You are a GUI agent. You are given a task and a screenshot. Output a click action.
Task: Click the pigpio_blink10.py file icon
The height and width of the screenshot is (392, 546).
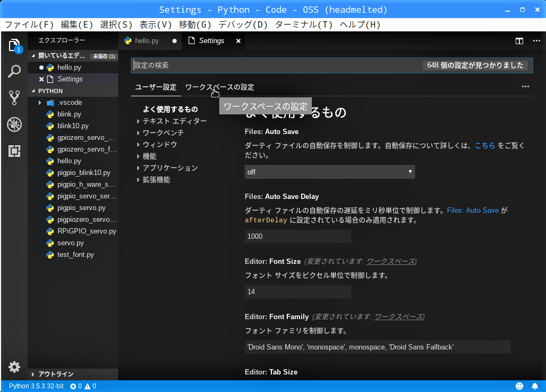(50, 173)
